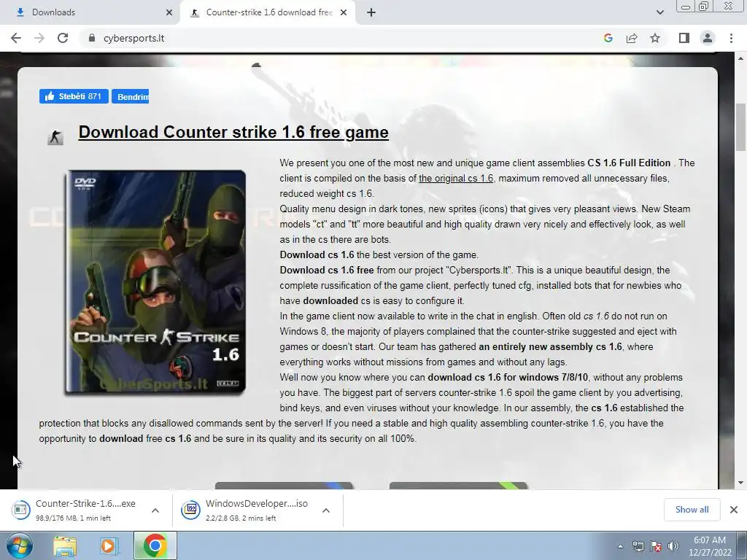The image size is (747, 560).
Task: Open Download Counter strike 1.6 free game heading link
Action: click(233, 132)
